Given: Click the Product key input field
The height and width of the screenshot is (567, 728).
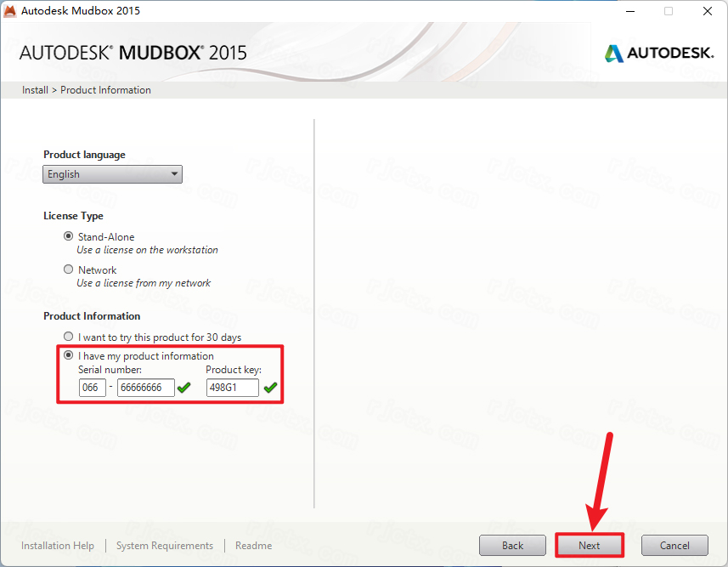Looking at the screenshot, I should click(233, 388).
